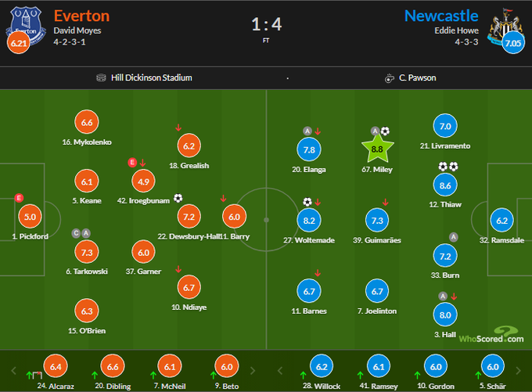Click the red substitution arrow above Grealish
The width and height of the screenshot is (532, 392).
179,127
